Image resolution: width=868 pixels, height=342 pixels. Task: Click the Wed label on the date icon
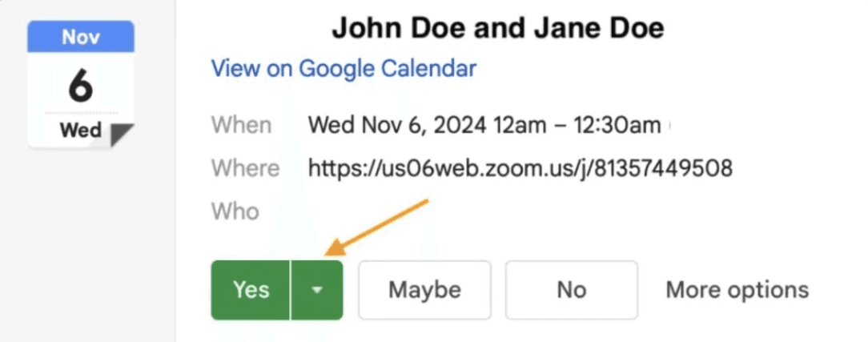(x=81, y=131)
